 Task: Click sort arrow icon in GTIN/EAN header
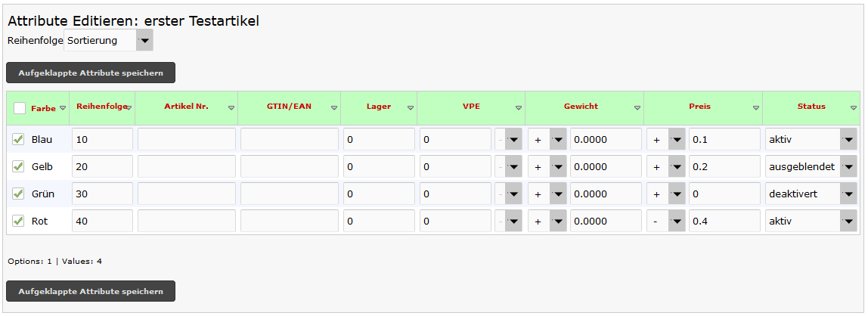[x=334, y=109]
